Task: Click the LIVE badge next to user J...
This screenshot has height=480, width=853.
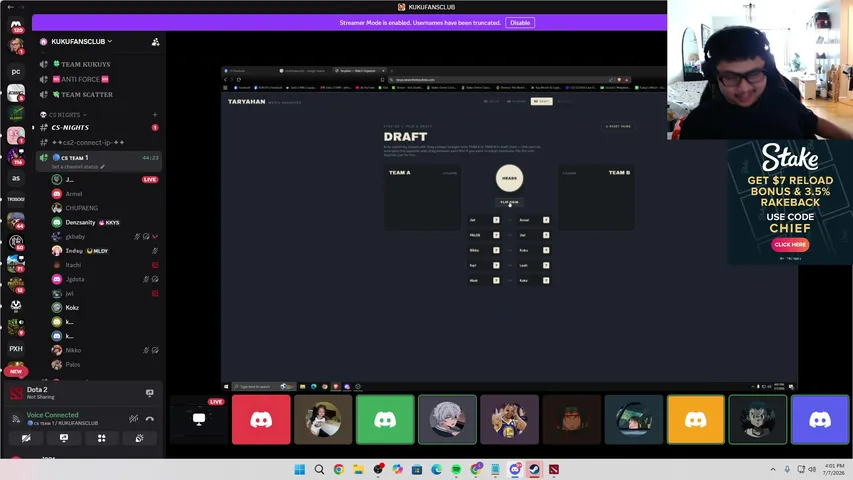Action: pos(150,180)
